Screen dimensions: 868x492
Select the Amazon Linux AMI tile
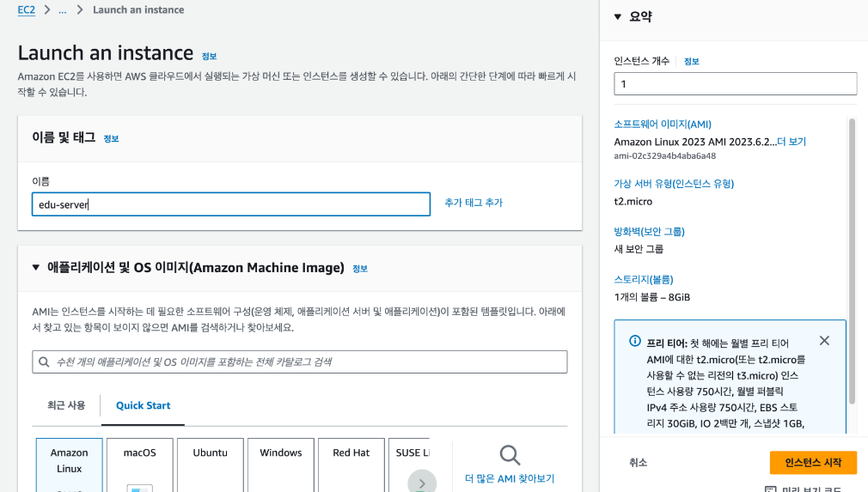70,465
